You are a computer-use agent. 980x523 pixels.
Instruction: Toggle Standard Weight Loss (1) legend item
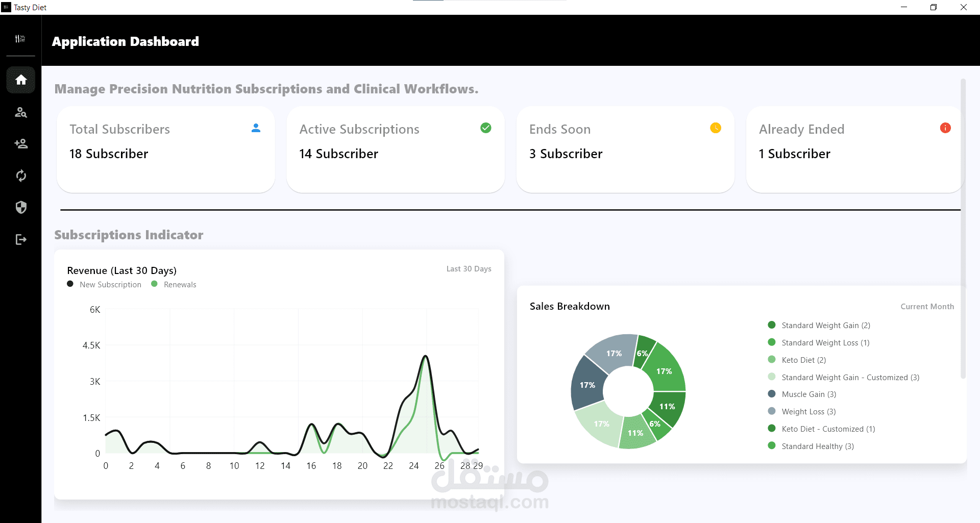pyautogui.click(x=819, y=343)
